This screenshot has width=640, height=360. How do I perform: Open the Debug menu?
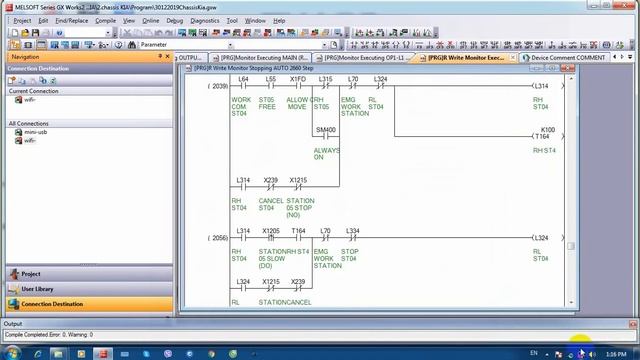(x=175, y=20)
